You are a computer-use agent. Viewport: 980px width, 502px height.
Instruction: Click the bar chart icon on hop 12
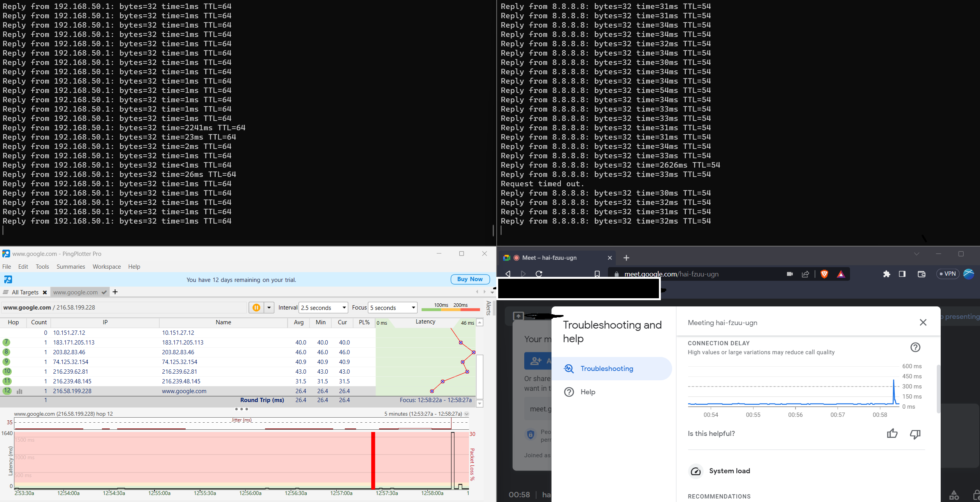pyautogui.click(x=19, y=391)
